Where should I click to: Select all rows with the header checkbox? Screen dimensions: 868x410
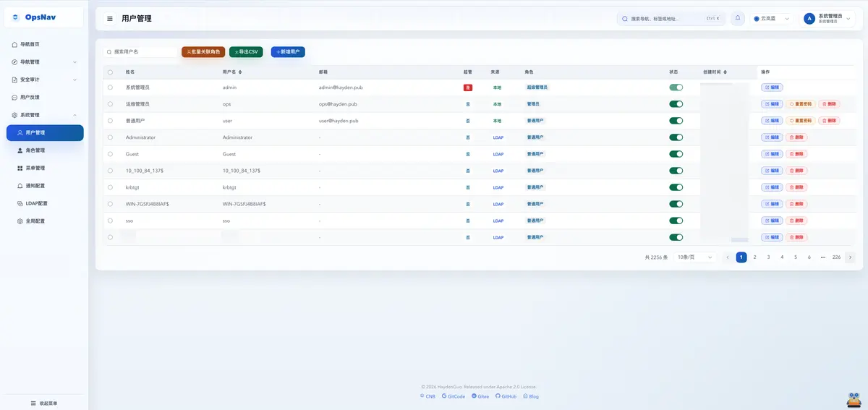pos(110,72)
